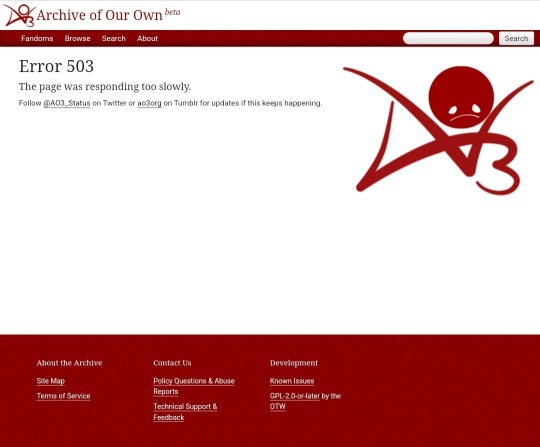The image size is (540, 447).
Task: Open Policy Questions & Abuse Reports link
Action: [194, 386]
